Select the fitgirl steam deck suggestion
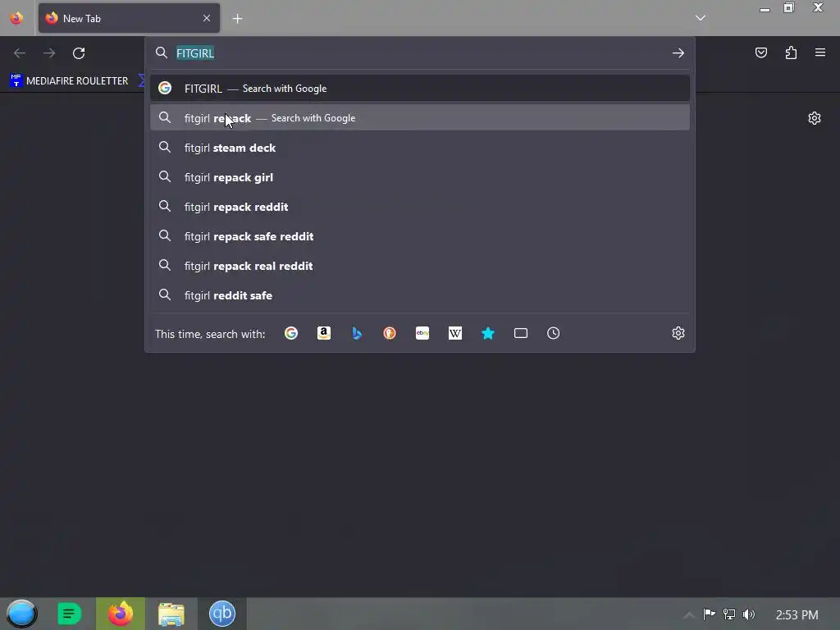 pos(420,148)
